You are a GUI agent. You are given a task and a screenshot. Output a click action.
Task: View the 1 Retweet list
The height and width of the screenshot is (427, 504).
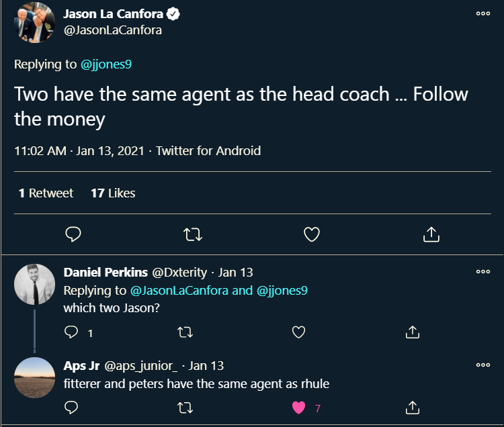(46, 193)
